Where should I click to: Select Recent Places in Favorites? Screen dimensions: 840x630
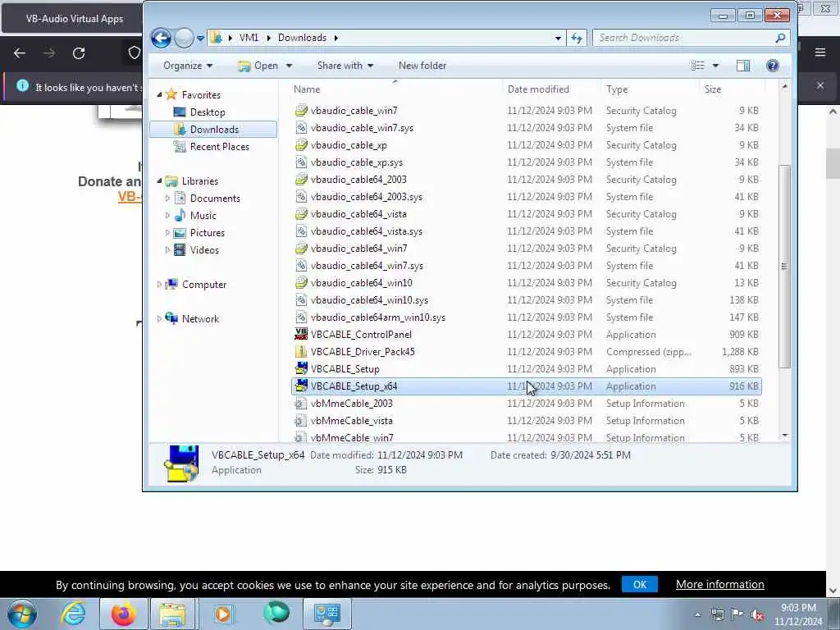pos(220,146)
